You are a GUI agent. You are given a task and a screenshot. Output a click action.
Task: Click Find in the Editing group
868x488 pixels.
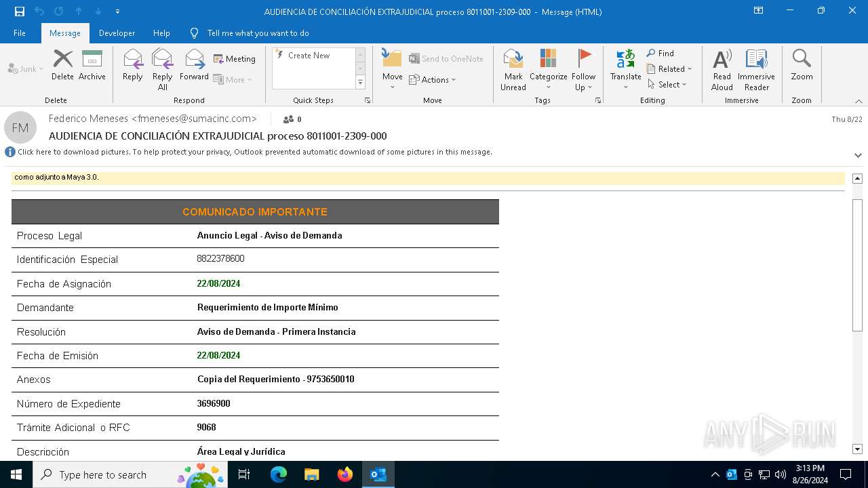click(660, 54)
